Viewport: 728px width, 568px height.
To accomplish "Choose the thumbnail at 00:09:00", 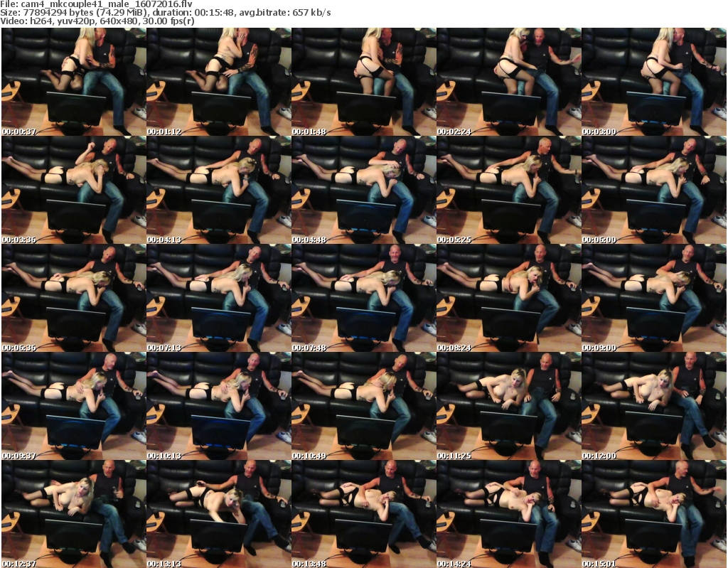I will click(654, 298).
